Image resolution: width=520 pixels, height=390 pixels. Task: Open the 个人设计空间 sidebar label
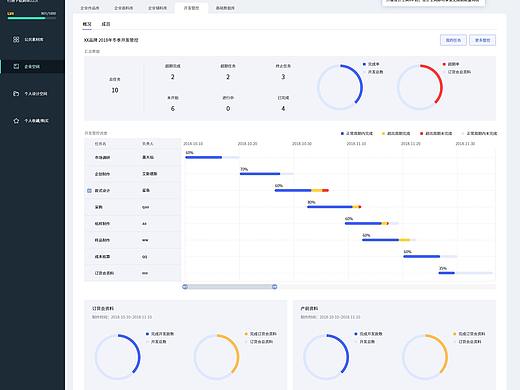click(36, 94)
